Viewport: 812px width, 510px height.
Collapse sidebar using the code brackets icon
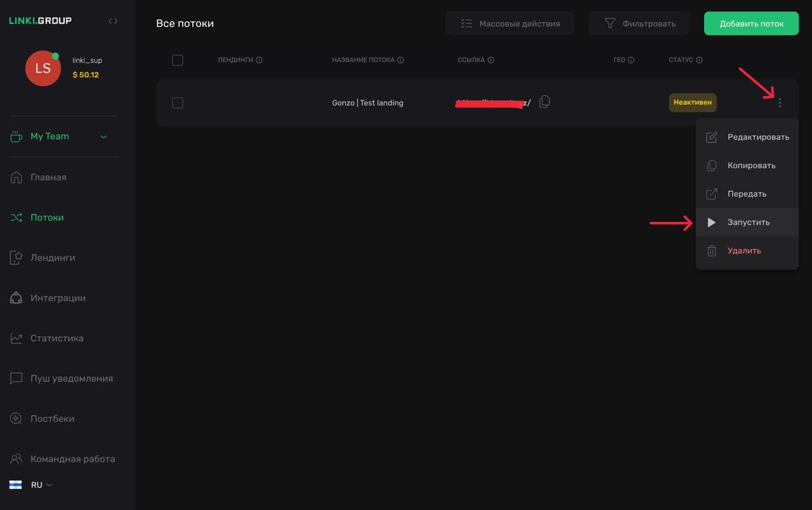113,21
